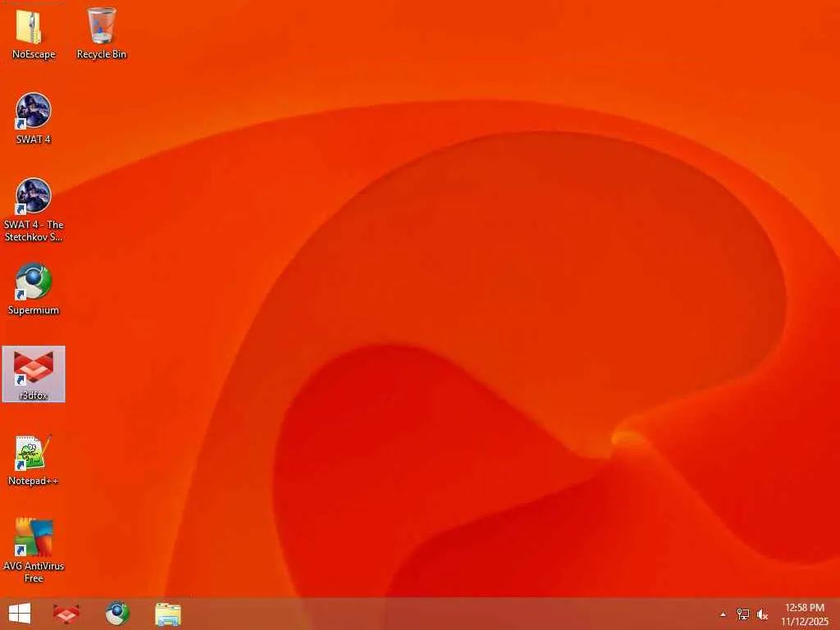
Task: Select the SWAT 4 desktop shortcut
Action: coord(33,118)
